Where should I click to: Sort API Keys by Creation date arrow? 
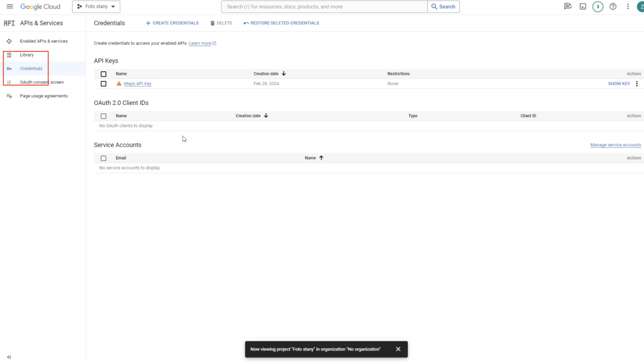point(284,74)
